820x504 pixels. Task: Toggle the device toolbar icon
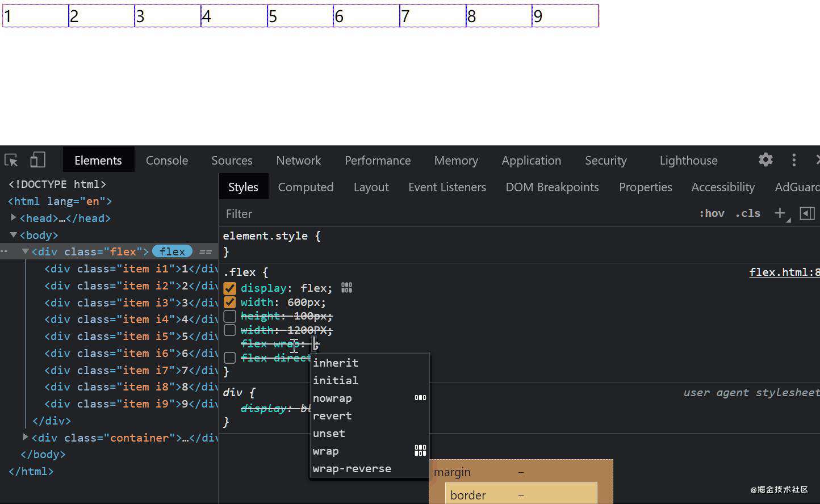pyautogui.click(x=37, y=160)
